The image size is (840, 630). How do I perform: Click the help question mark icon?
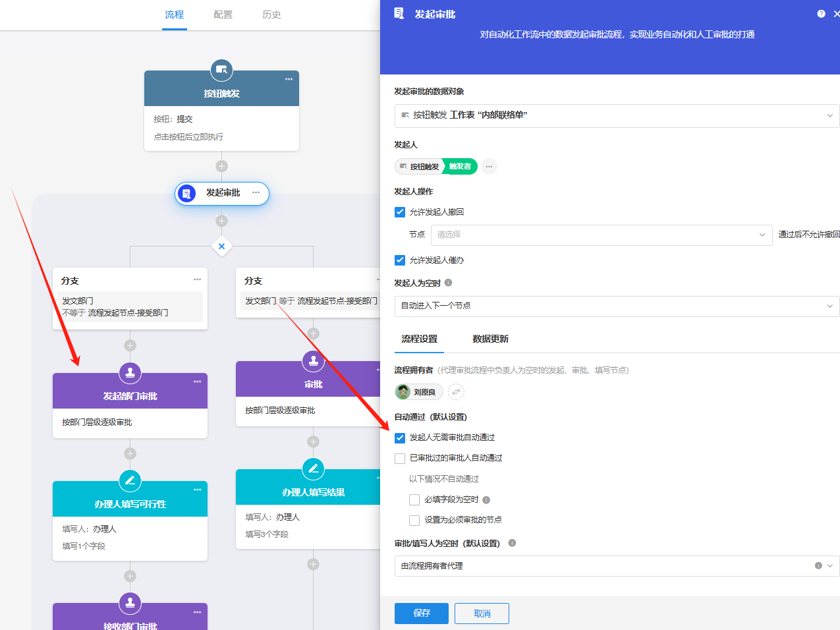pos(821,14)
